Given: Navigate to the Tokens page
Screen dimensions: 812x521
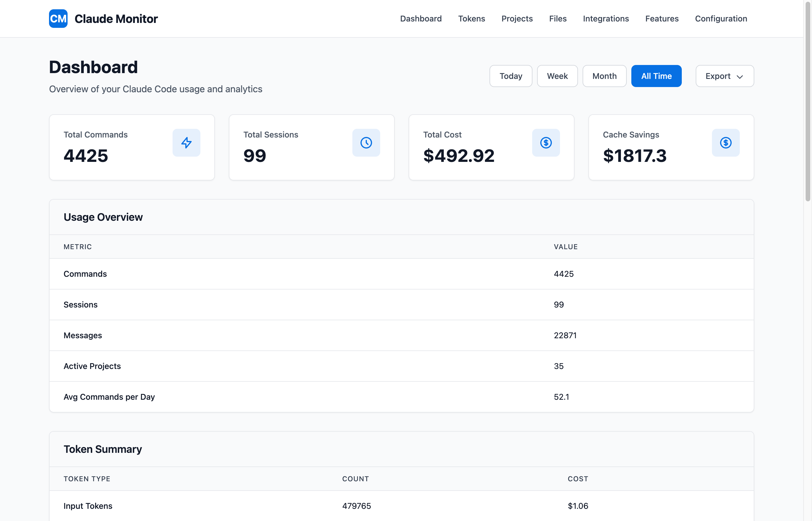Looking at the screenshot, I should point(472,19).
